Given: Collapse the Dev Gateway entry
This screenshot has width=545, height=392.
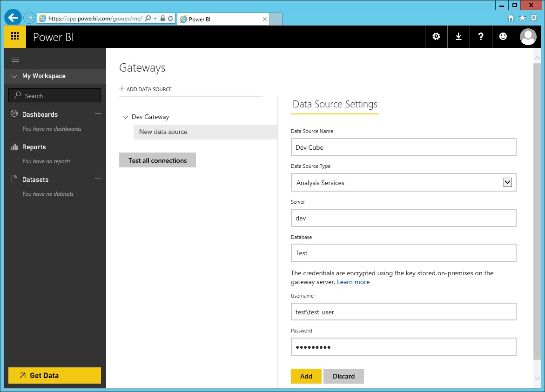Looking at the screenshot, I should 125,117.
